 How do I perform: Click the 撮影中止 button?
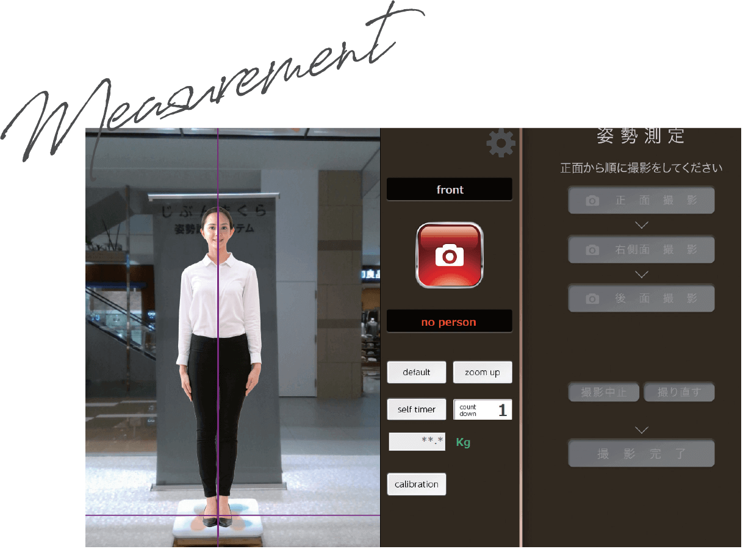(x=604, y=392)
